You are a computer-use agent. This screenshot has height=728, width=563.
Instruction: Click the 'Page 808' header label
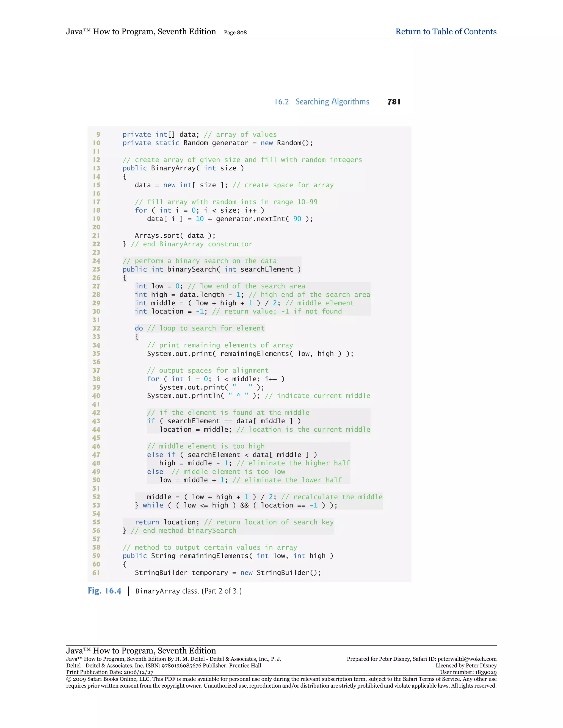235,32
